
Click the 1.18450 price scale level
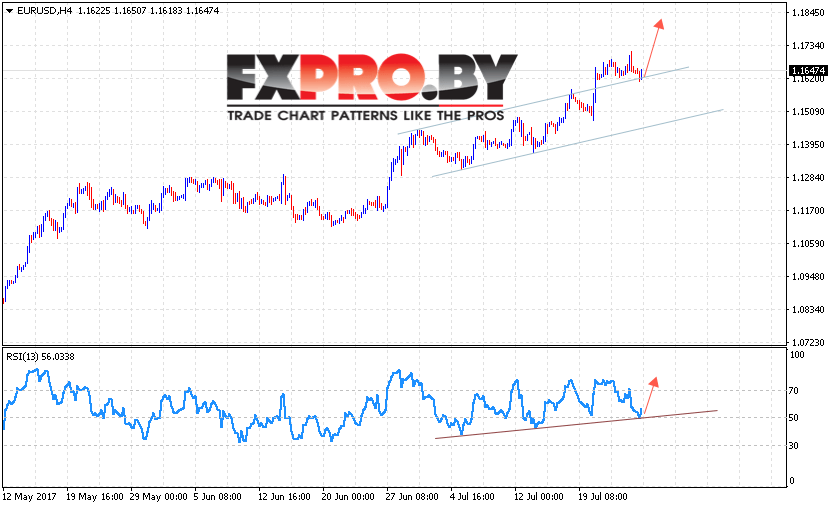808,13
